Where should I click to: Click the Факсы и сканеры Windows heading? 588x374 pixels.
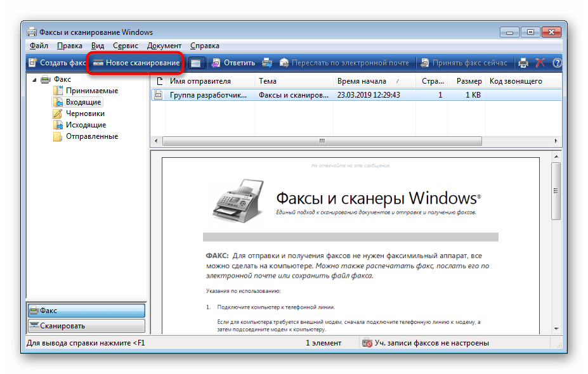[378, 198]
